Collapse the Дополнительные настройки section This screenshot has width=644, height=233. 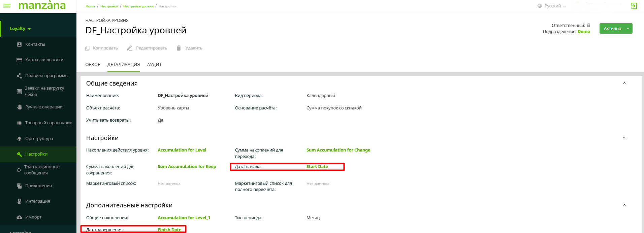pyautogui.click(x=624, y=205)
